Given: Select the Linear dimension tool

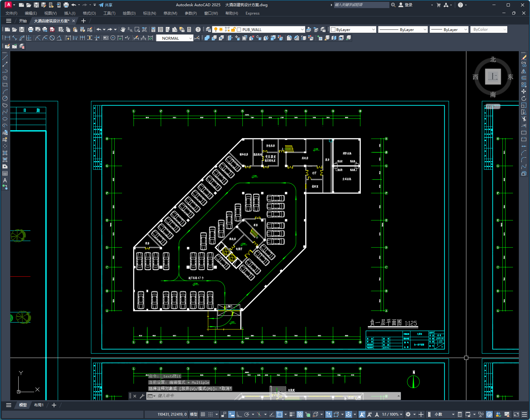Looking at the screenshot, I should tap(7, 38).
